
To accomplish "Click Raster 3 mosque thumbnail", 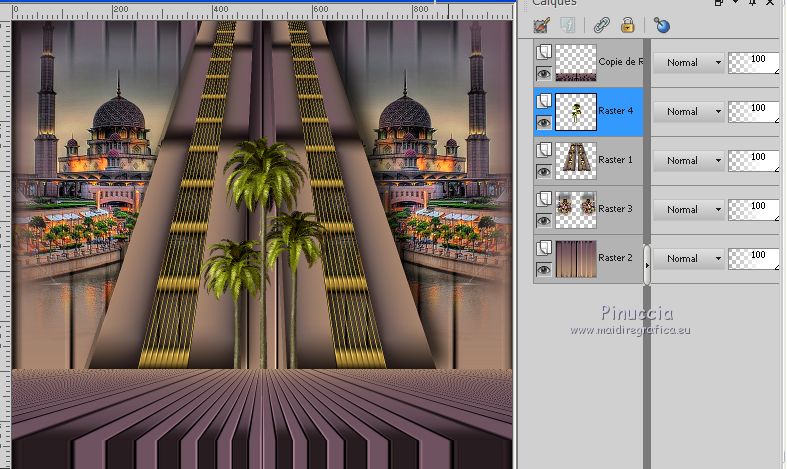I will pyautogui.click(x=576, y=209).
